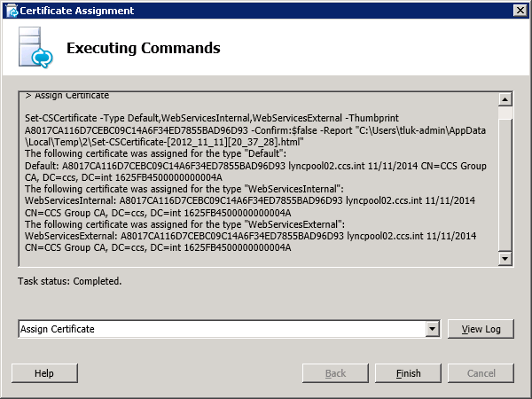
Task: Click the empty scrollbar track below the thumb
Action: 505,186
